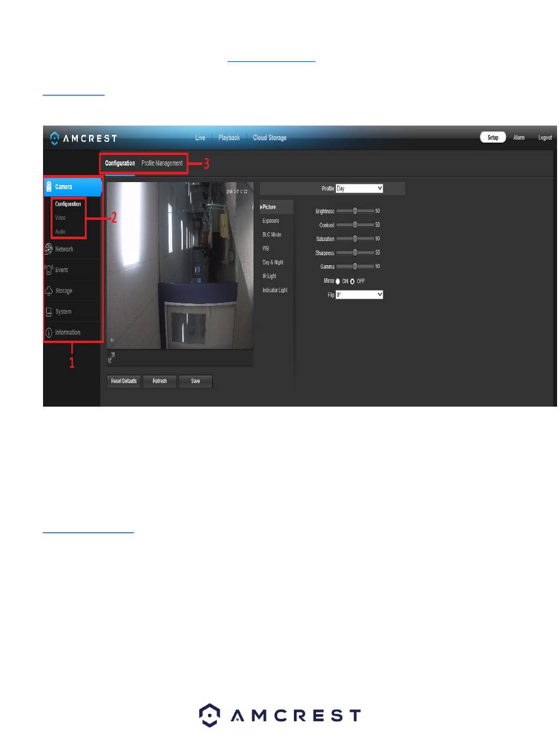Image resolution: width=560 pixels, height=739 pixels.
Task: Open Event settings via the alarm icon
Action: [49, 270]
